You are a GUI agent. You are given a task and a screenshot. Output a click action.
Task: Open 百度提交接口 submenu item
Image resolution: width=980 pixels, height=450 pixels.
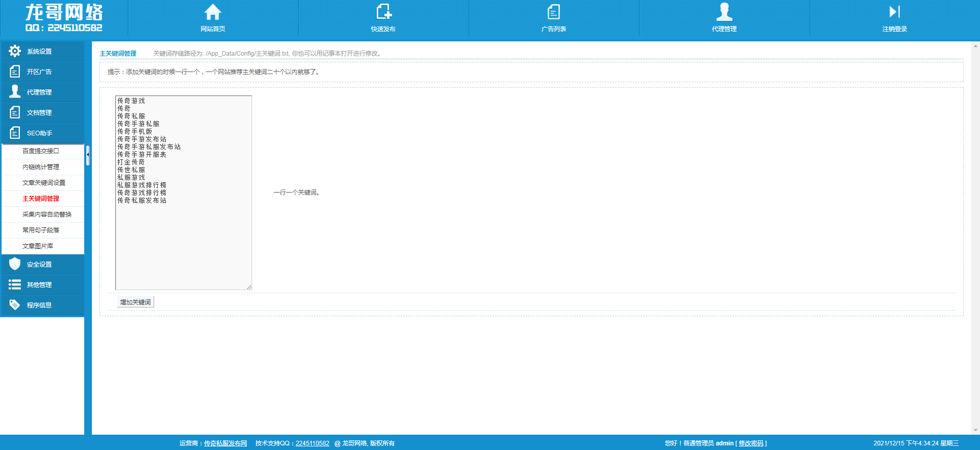[41, 151]
